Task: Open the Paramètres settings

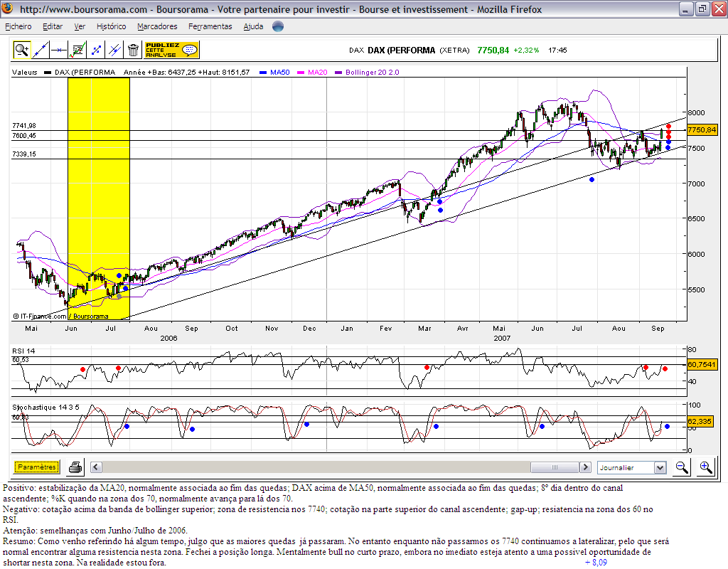Action: click(37, 467)
